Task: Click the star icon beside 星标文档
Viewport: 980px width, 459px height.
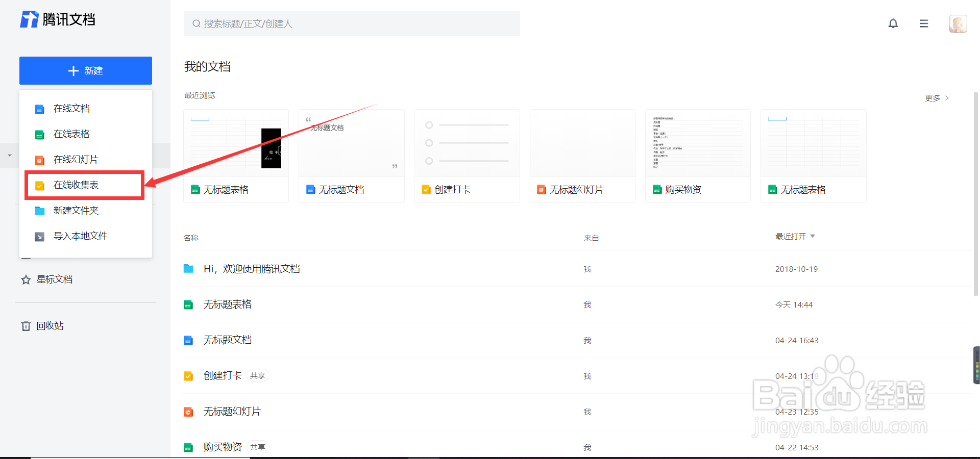Action: pyautogui.click(x=26, y=279)
